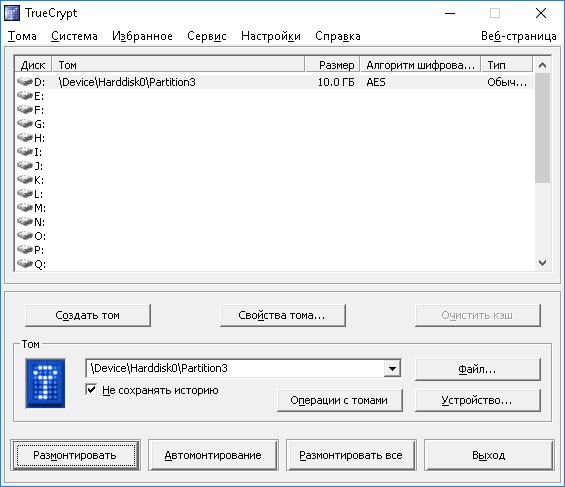565x487 pixels.
Task: Select the K: drive slot icon
Action: click(x=25, y=179)
